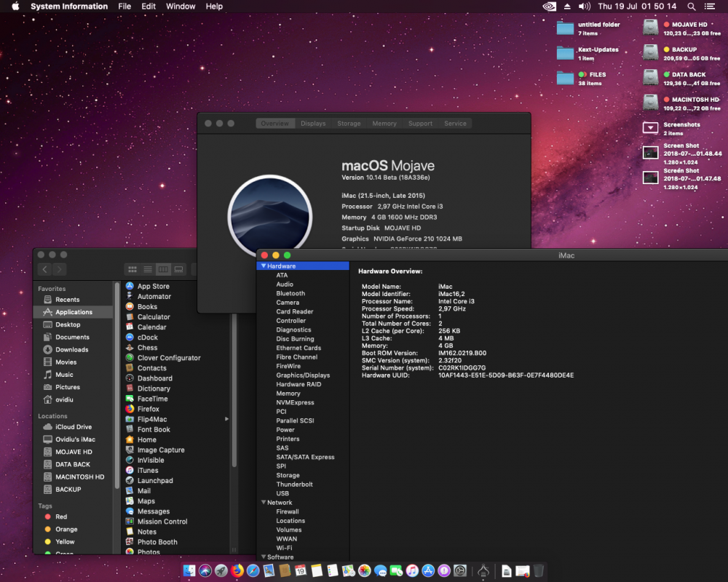The width and height of the screenshot is (728, 582).
Task: Open the System Information app menu
Action: (69, 7)
